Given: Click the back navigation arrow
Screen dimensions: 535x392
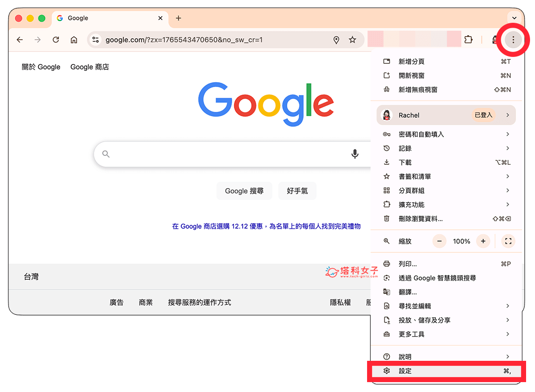Looking at the screenshot, I should [x=19, y=40].
